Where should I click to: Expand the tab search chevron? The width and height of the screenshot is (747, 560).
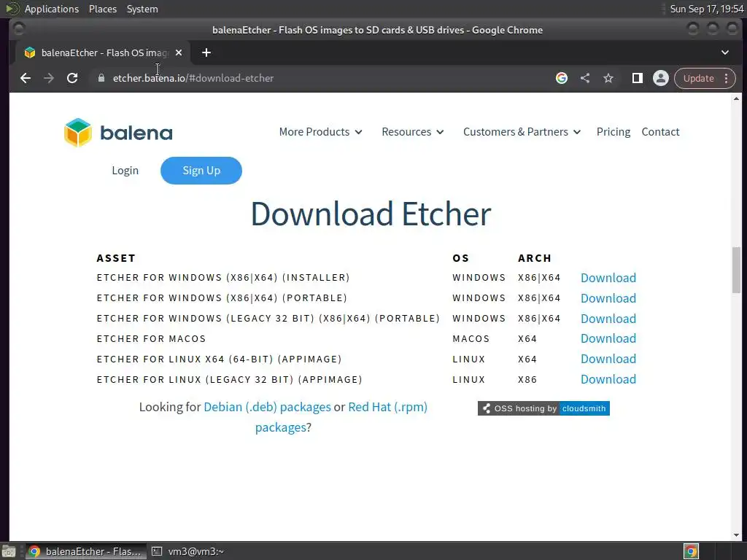[725, 52]
